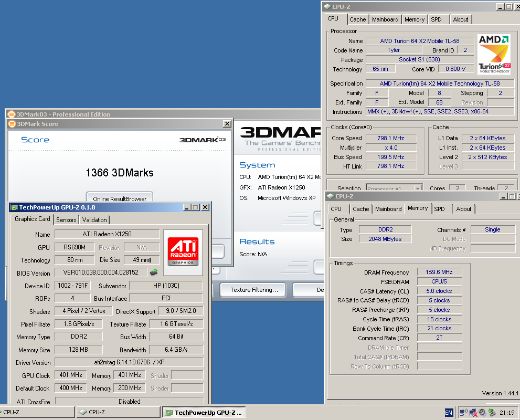
Task: Click Subvendor value HP (103C)
Action: [x=166, y=285]
